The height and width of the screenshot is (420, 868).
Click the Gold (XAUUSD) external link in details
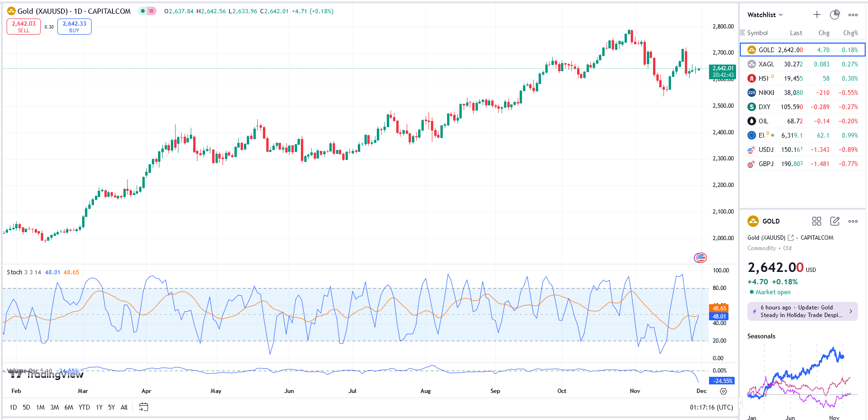click(x=791, y=238)
